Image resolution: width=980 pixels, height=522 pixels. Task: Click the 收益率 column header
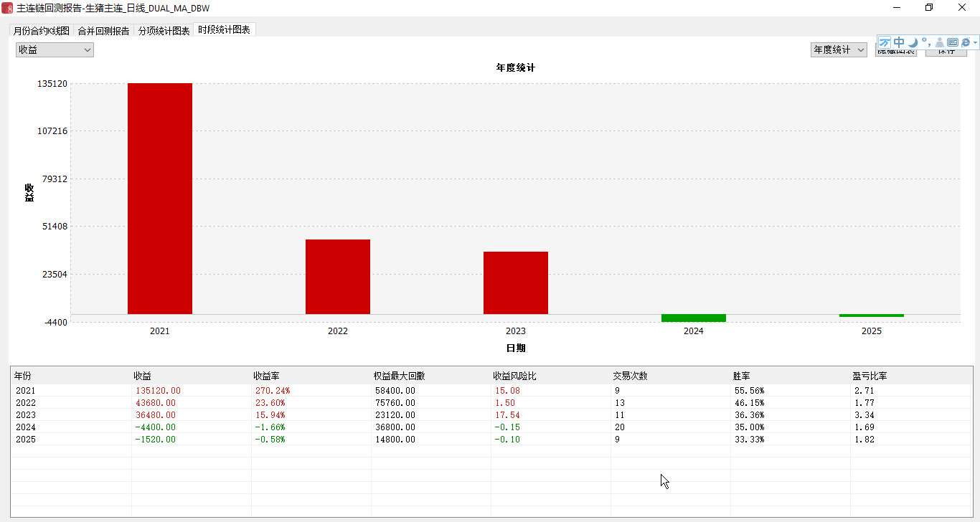tap(266, 376)
